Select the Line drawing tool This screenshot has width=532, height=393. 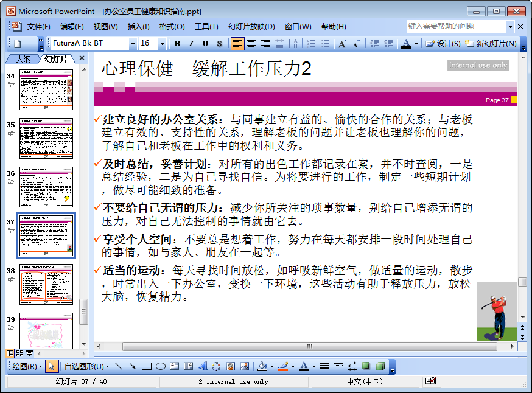tap(118, 366)
